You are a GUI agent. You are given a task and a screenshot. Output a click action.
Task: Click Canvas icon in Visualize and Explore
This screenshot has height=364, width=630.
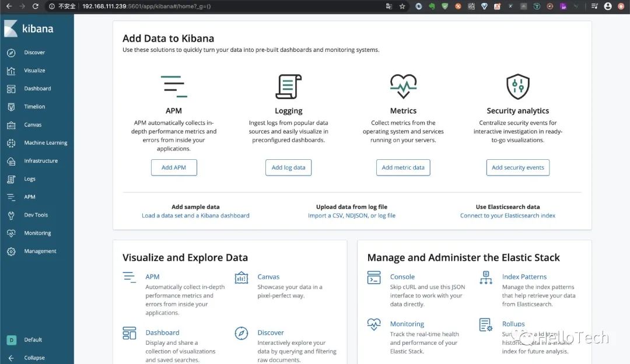coord(242,278)
